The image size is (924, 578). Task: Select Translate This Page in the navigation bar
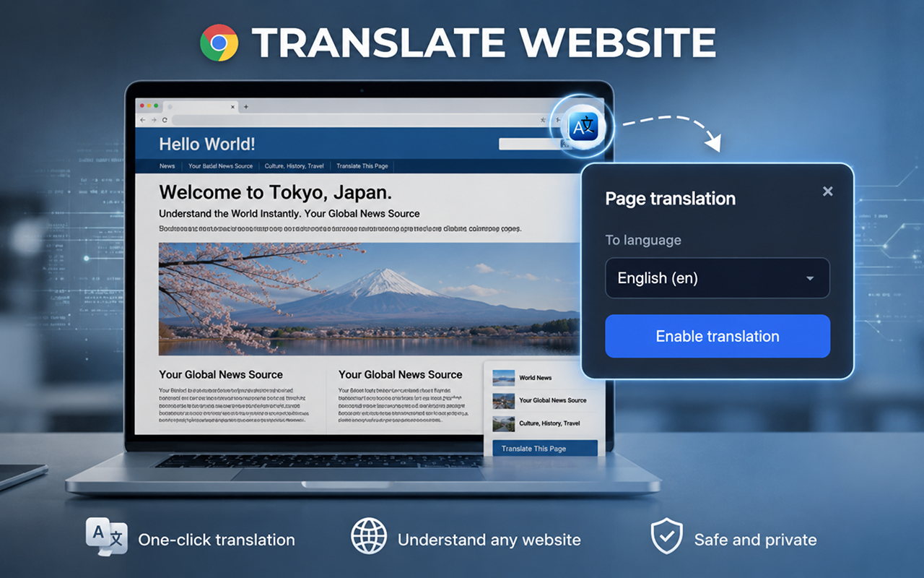tap(362, 166)
